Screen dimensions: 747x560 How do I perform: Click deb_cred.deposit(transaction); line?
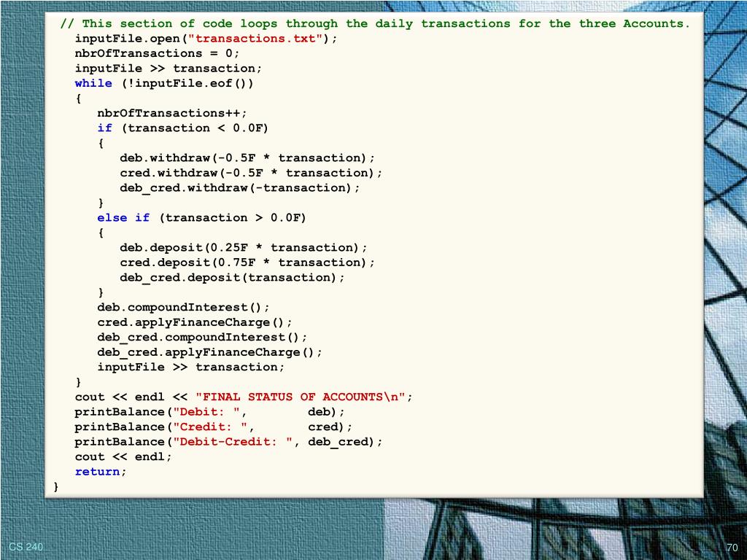click(232, 278)
